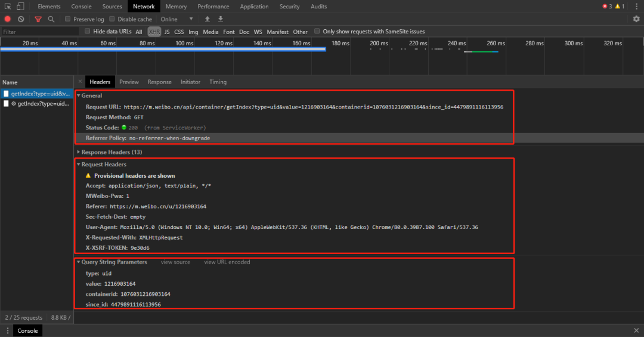Close the Console drawer
The image size is (644, 337).
[636, 330]
